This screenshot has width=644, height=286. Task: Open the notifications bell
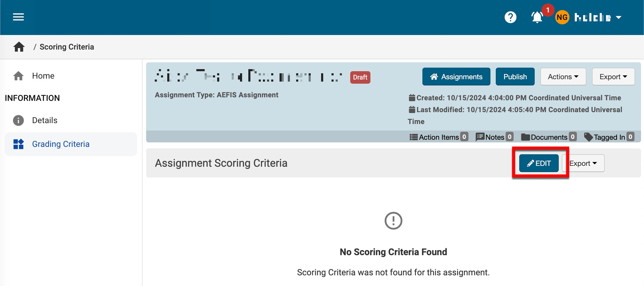tap(537, 17)
